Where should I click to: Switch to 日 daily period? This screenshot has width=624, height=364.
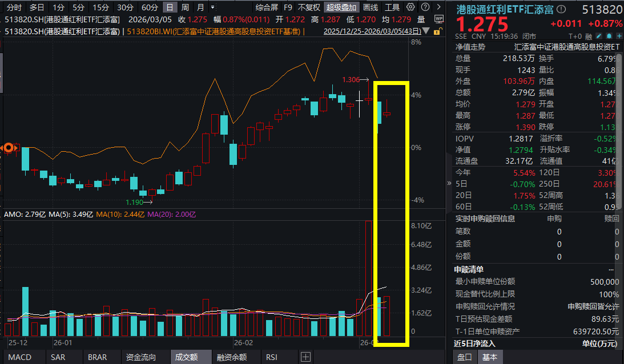[170, 7]
